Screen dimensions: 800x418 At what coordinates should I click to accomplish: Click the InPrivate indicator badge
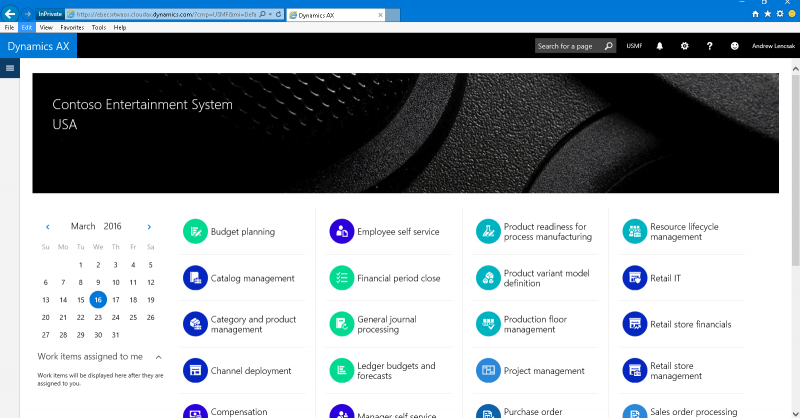point(50,14)
